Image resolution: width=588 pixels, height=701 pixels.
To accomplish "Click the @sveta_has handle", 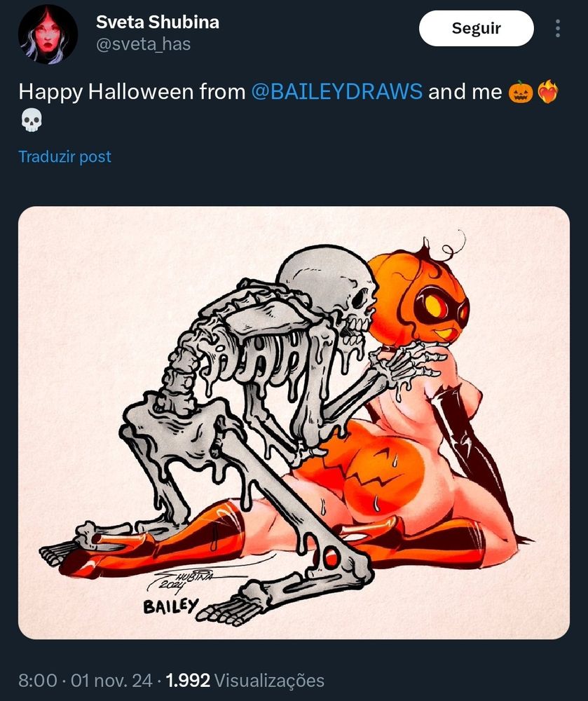I will pos(144,44).
